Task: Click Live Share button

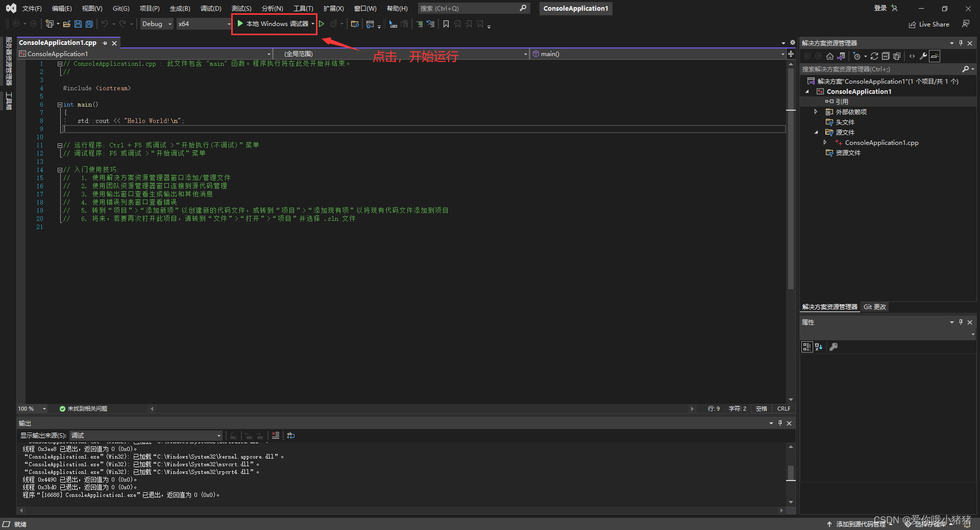Action: point(929,24)
